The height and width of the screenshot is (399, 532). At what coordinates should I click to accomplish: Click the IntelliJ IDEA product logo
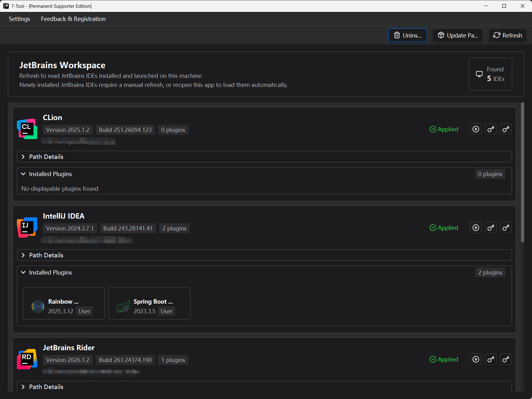pos(27,227)
